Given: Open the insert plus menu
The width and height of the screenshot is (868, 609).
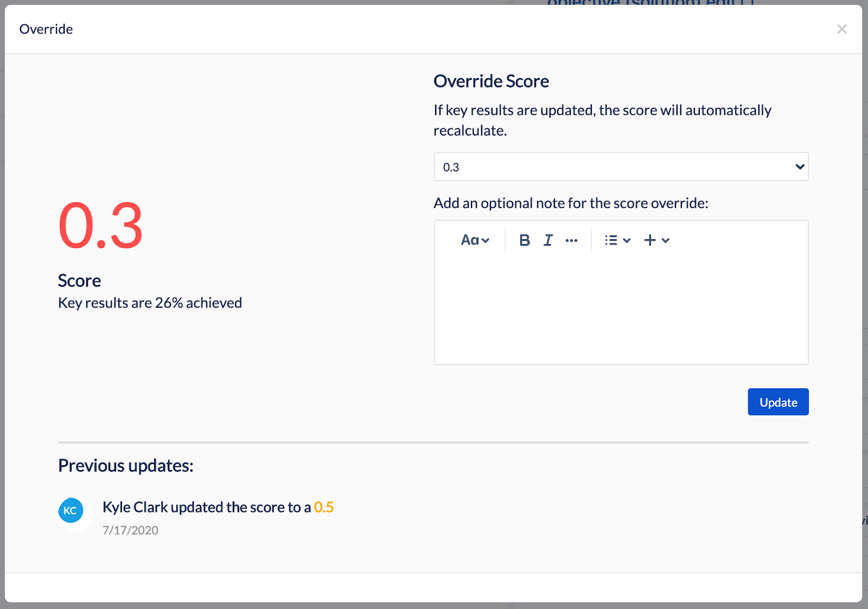Looking at the screenshot, I should coord(656,240).
